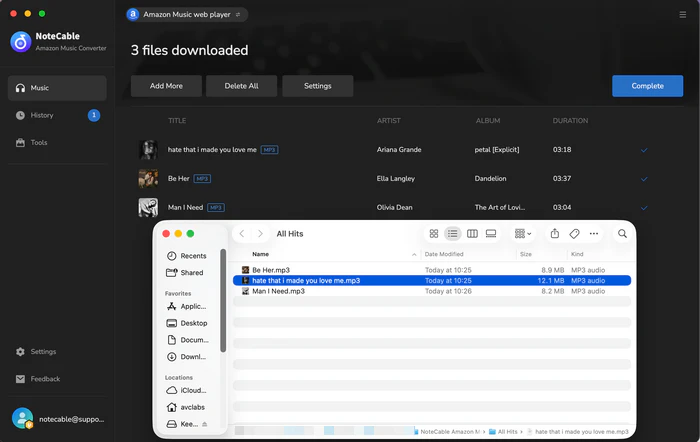Click the NoteCable logo icon
Screen dimensions: 700x442
pyautogui.click(x=21, y=42)
